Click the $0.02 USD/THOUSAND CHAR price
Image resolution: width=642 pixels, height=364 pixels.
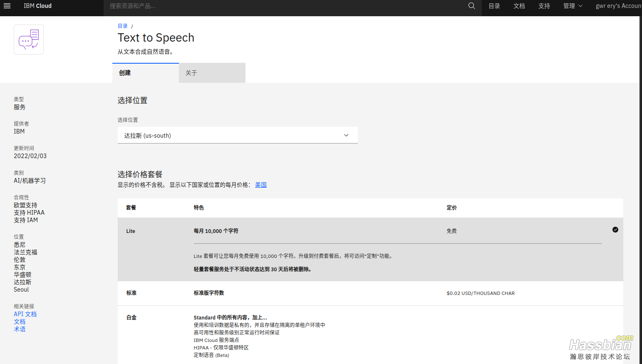pos(481,293)
